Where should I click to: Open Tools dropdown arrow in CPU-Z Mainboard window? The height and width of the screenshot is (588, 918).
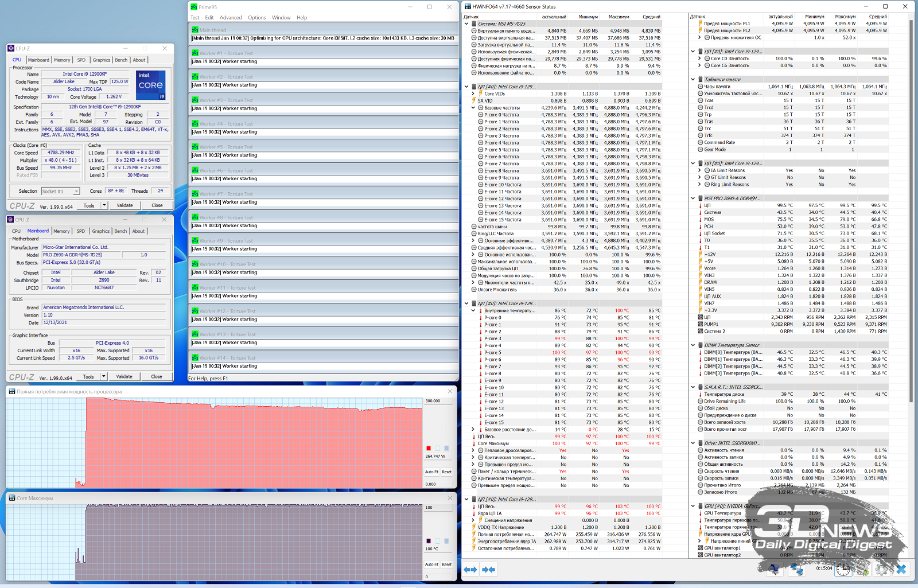pyautogui.click(x=104, y=376)
